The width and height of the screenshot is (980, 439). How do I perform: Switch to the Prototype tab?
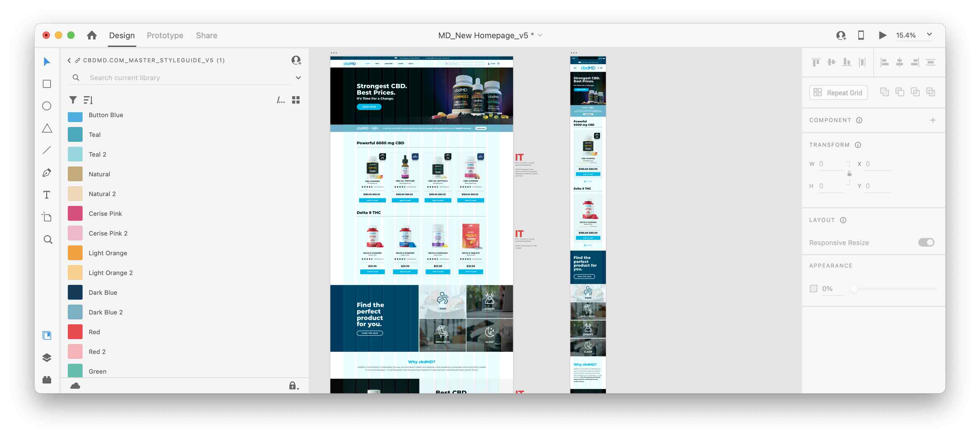click(x=165, y=35)
